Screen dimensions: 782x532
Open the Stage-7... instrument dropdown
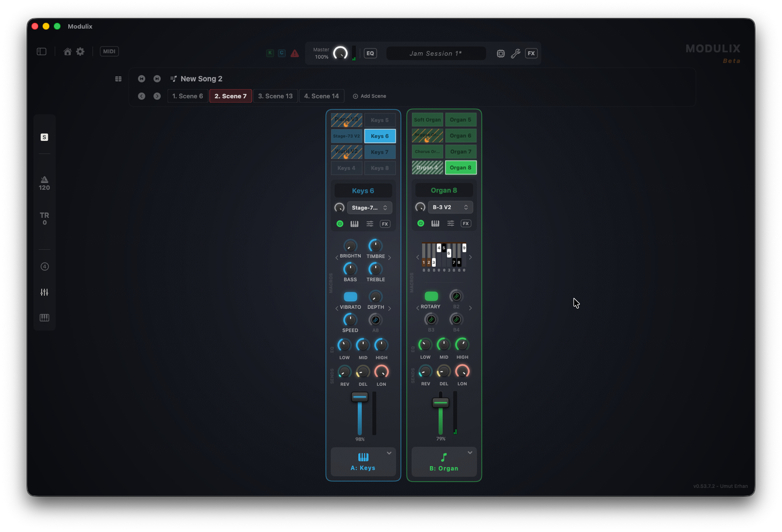369,208
